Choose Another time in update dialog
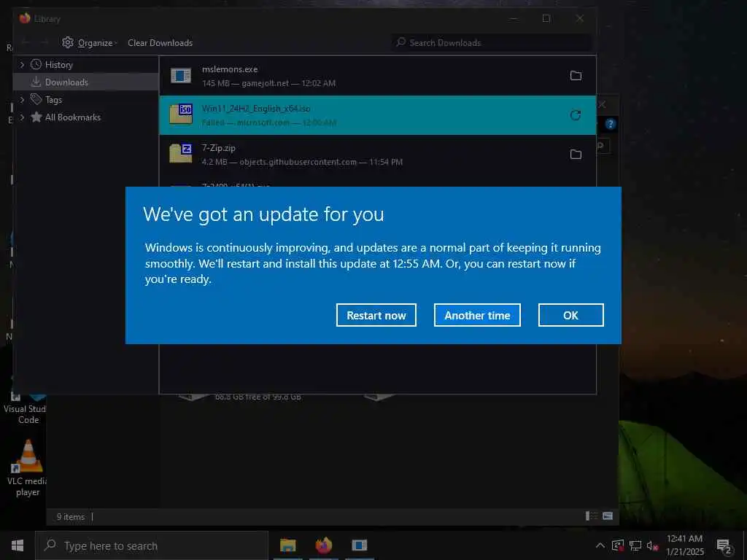 pos(477,315)
